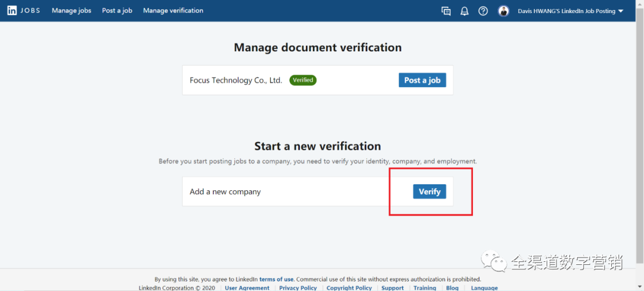The image size is (644, 291).
Task: Expand Davis HWANG's account dropdown arrow
Action: [621, 11]
